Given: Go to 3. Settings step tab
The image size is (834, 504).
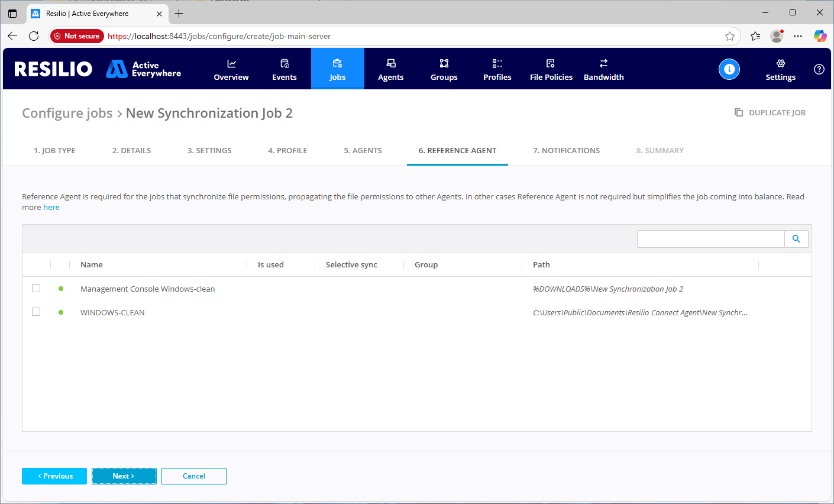Looking at the screenshot, I should click(x=209, y=151).
